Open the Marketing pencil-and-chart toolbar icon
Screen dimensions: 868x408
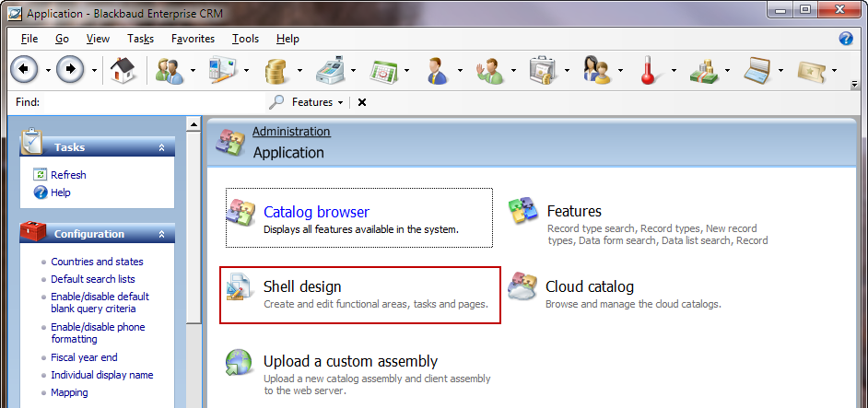[223, 71]
